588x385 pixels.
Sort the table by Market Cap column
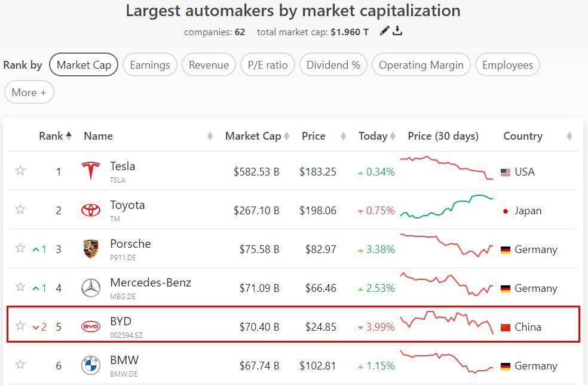click(x=253, y=136)
